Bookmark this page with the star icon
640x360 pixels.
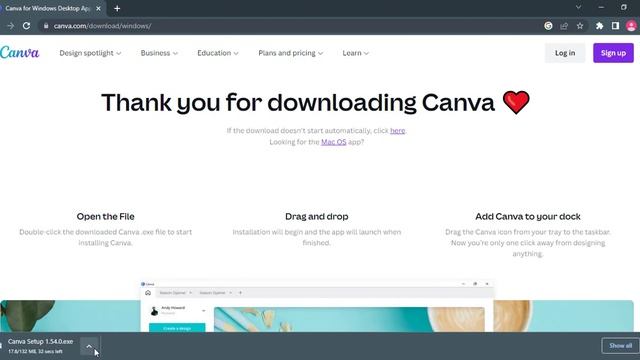coord(580,26)
